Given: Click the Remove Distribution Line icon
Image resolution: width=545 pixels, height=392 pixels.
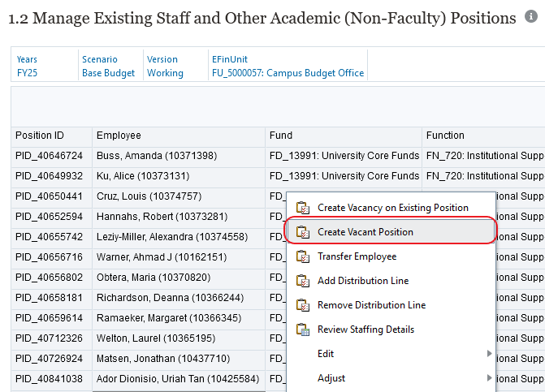Looking at the screenshot, I should pos(303,305).
